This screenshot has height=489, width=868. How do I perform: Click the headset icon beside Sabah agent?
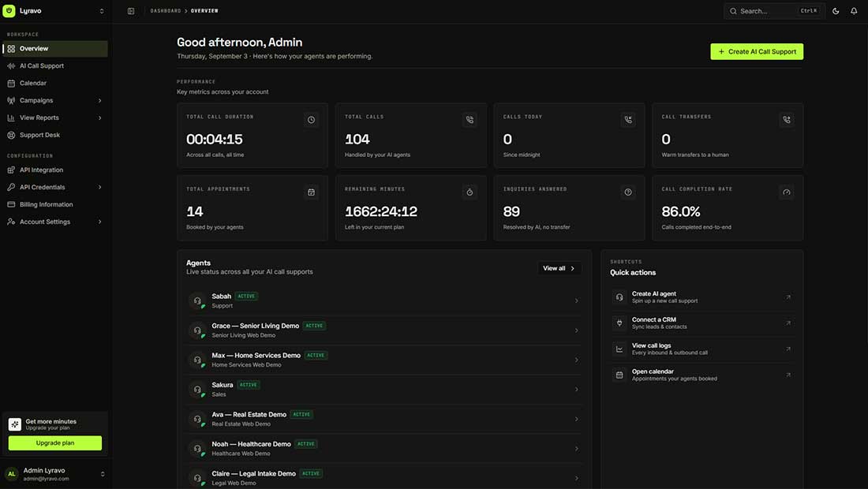197,301
